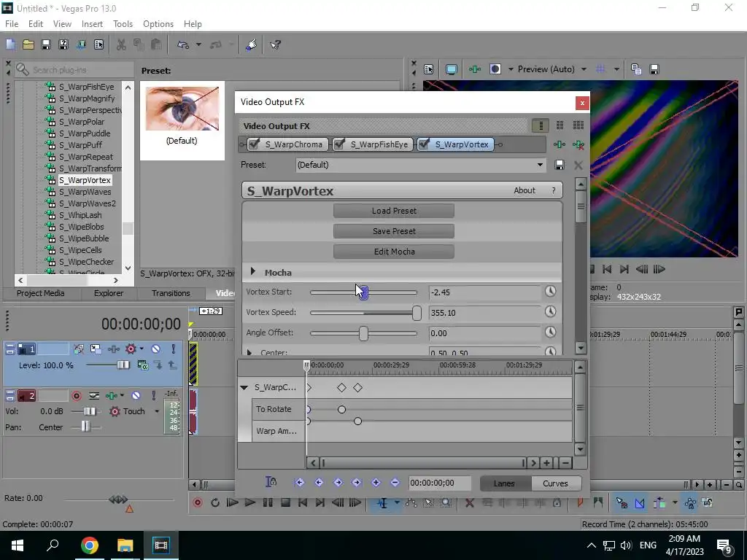
Task: Delete keyframe with the minus diamond icon
Action: [x=395, y=483]
